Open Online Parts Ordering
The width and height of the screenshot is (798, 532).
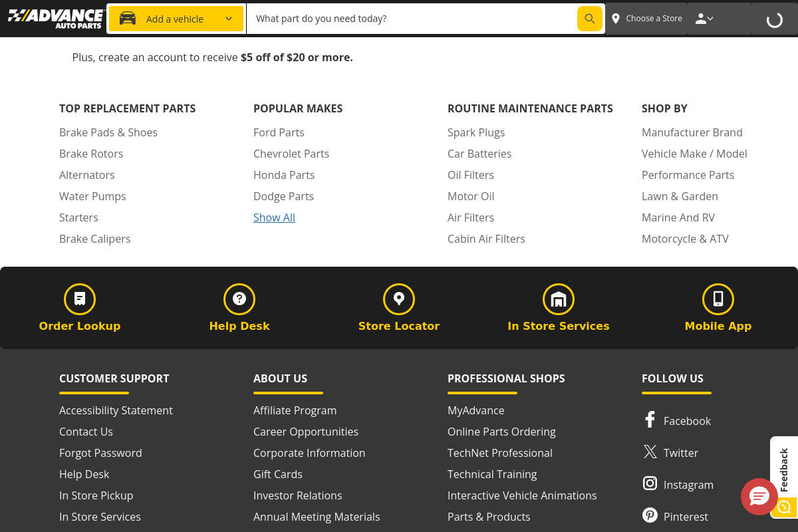pos(501,432)
